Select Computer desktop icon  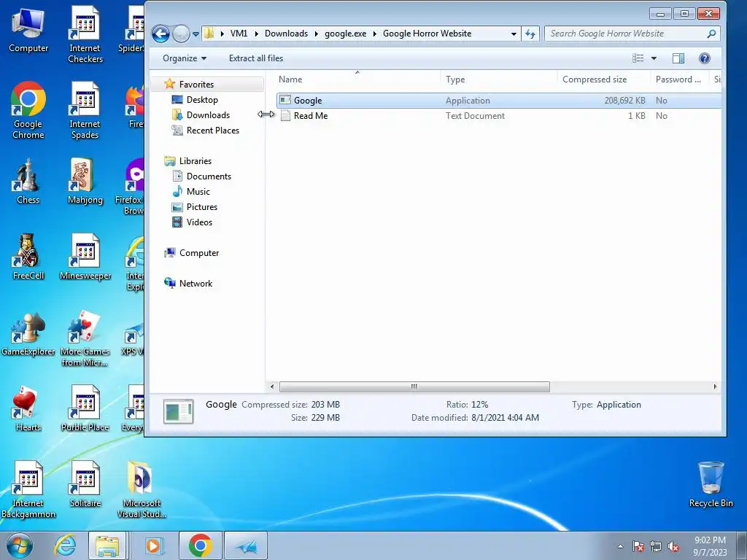[28, 31]
